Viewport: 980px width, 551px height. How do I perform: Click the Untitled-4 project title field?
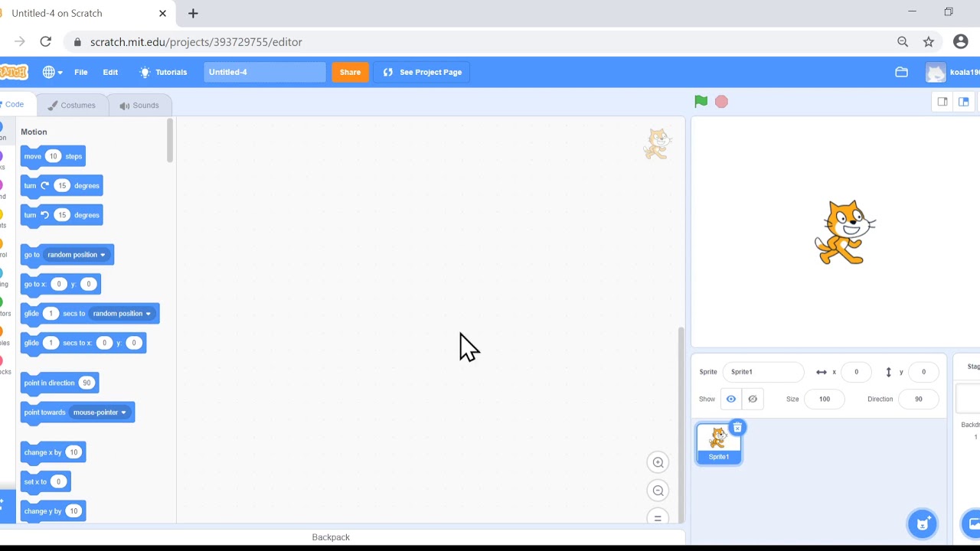265,72
